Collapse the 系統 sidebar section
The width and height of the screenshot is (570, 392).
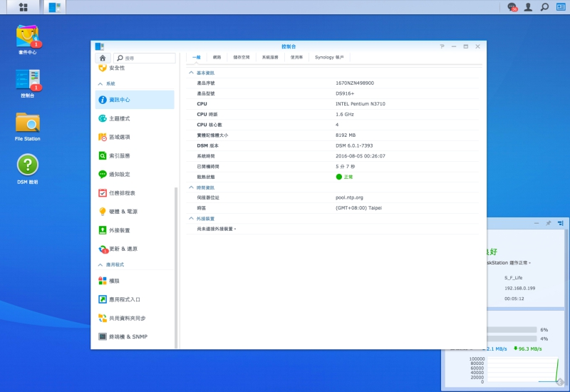click(x=100, y=83)
